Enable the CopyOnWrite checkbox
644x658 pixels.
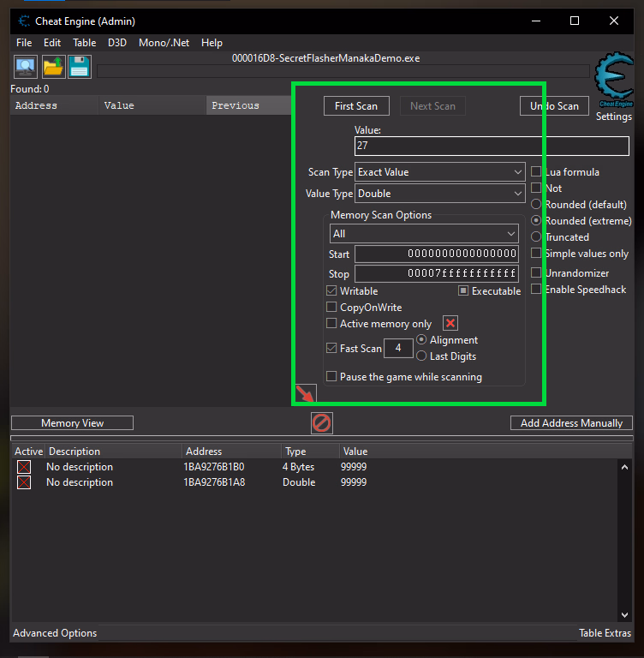[331, 308]
